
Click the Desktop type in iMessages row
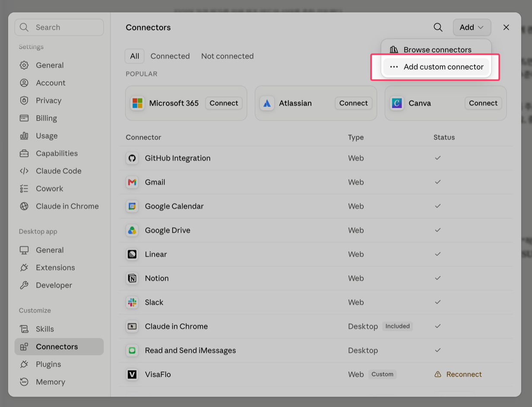pos(363,350)
